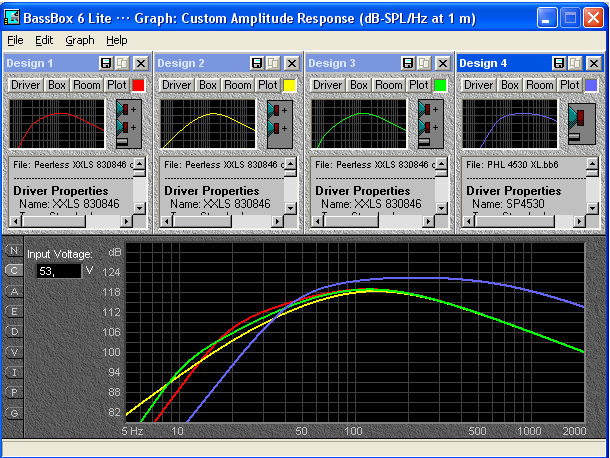Click the copy icon in Design 1 header
This screenshot has height=458, width=610.
(122, 63)
